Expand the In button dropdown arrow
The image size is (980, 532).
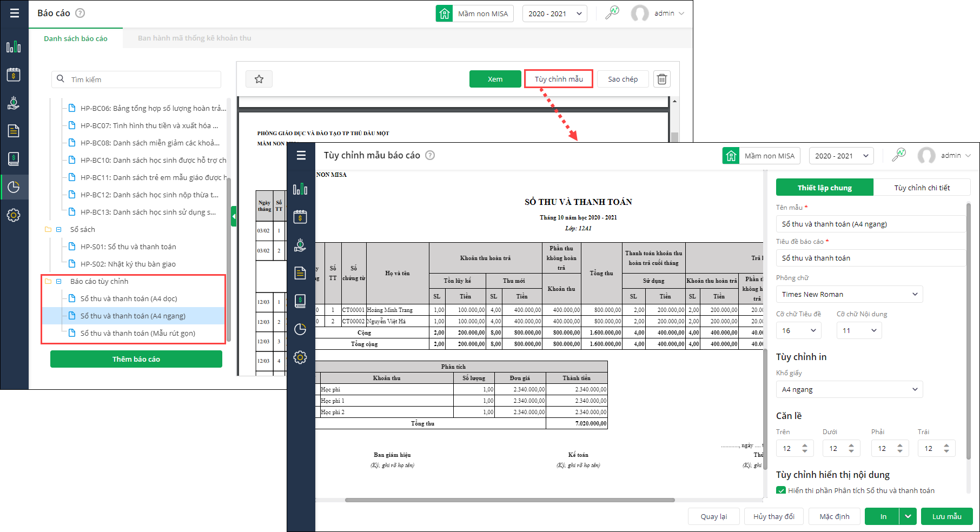point(908,516)
